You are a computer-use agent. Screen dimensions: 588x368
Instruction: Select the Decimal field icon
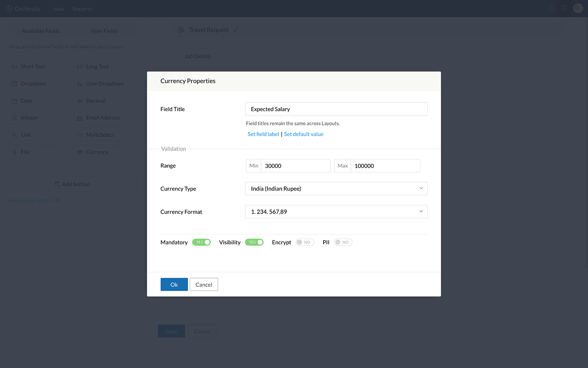pos(79,101)
